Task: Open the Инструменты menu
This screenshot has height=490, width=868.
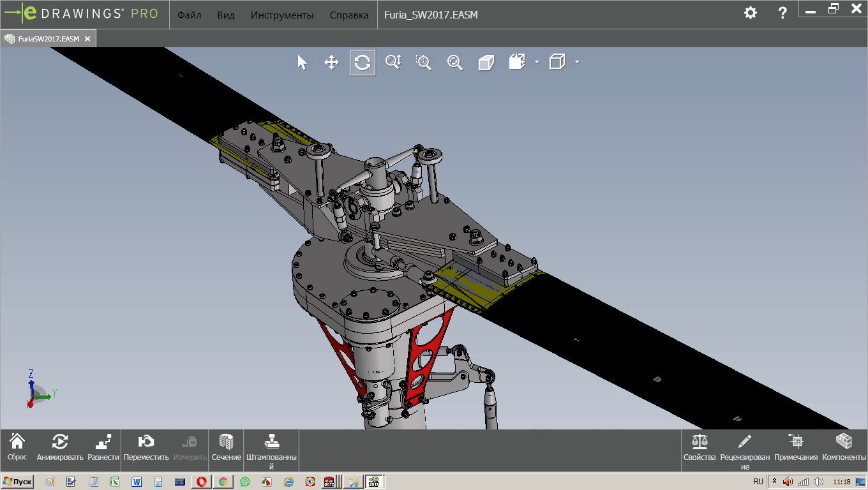Action: (281, 15)
